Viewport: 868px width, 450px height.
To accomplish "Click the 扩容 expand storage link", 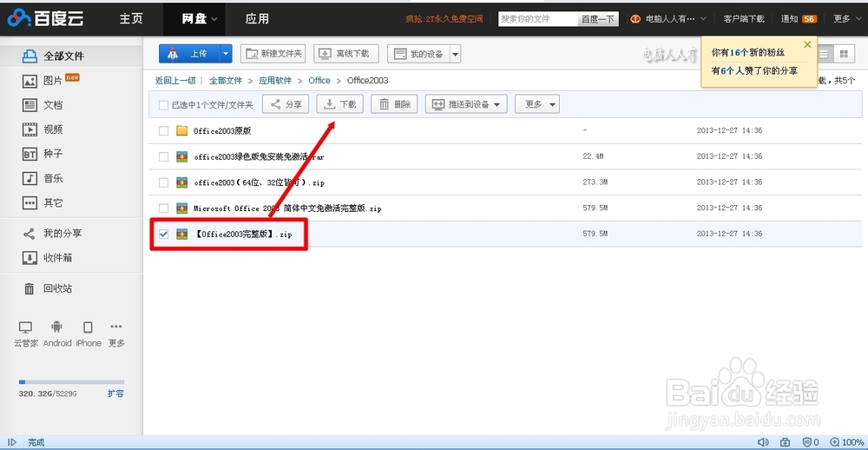I will click(x=115, y=394).
